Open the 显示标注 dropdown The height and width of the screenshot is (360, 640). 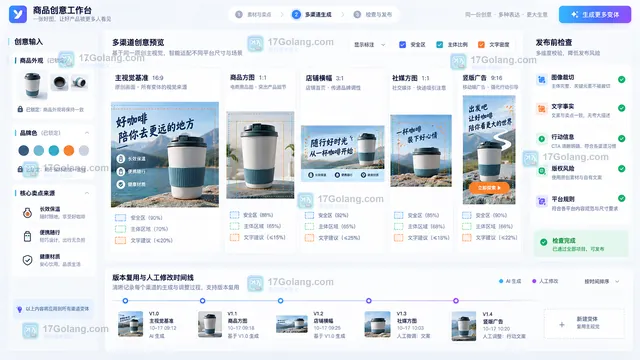coord(370,44)
